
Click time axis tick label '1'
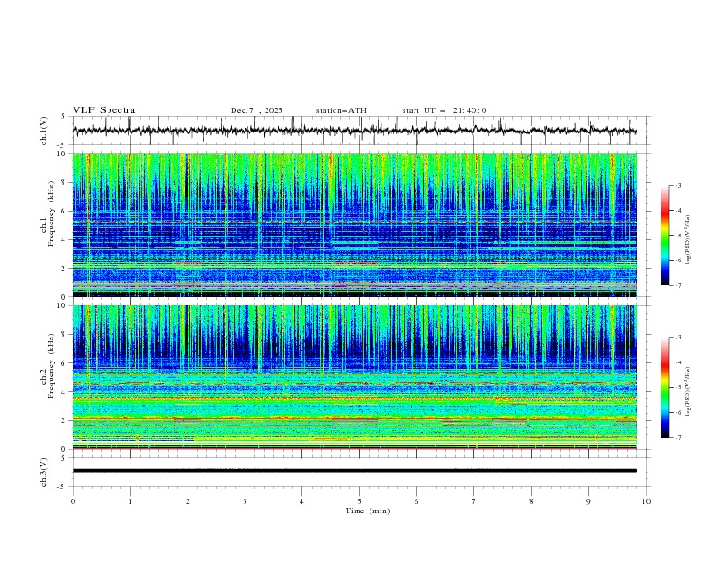130,501
